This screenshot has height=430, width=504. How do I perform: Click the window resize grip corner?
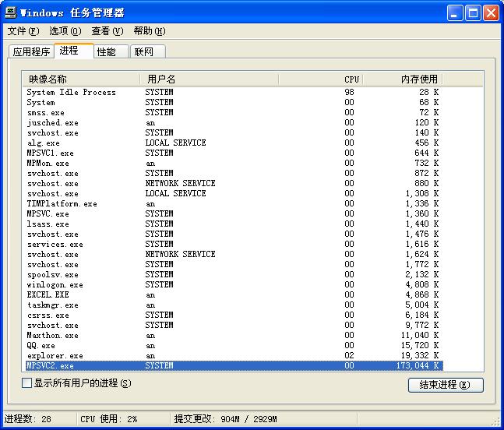[x=496, y=422]
